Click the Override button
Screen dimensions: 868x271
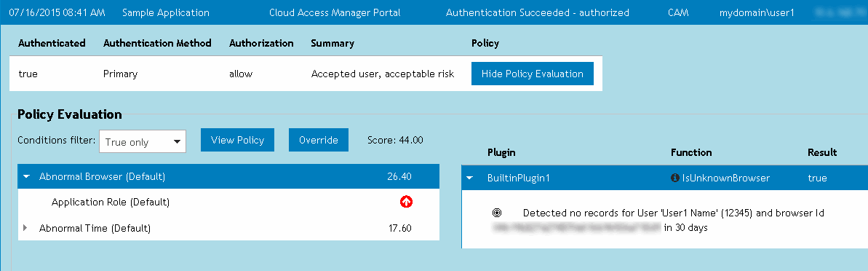pyautogui.click(x=318, y=140)
